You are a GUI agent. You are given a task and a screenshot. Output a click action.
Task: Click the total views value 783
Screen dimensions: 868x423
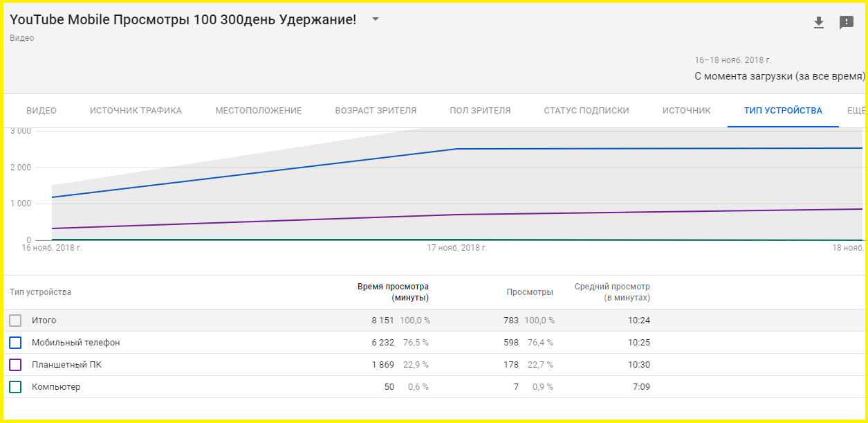511,321
